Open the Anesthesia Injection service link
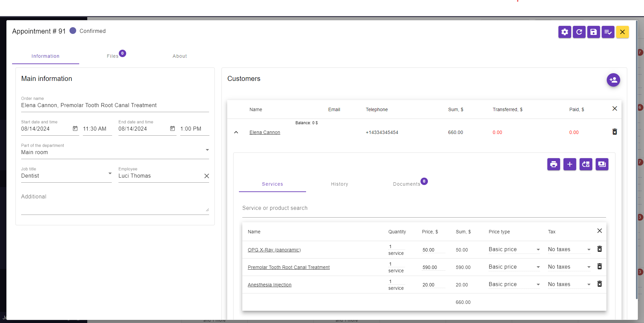Screen dimensions: 644x323 [269, 285]
